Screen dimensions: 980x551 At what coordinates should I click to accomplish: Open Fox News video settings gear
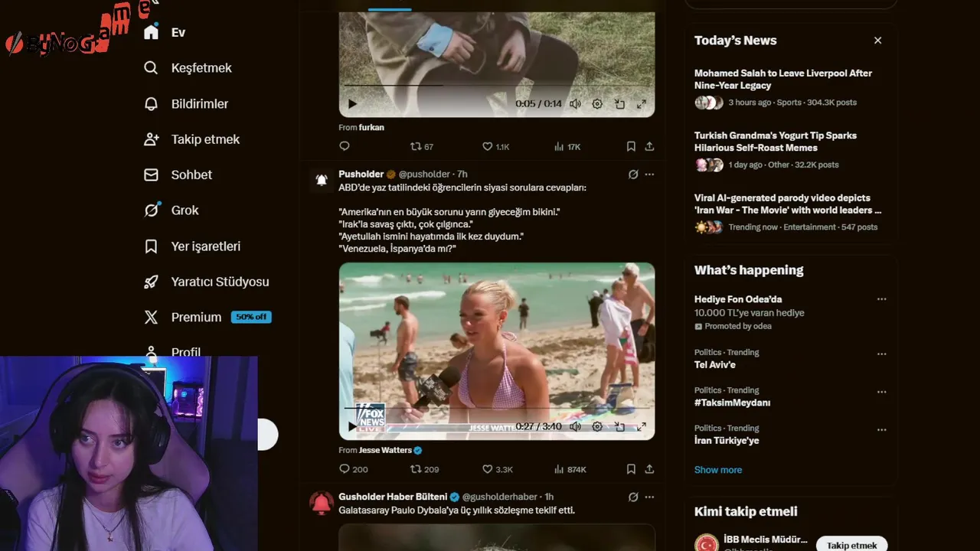[597, 426]
